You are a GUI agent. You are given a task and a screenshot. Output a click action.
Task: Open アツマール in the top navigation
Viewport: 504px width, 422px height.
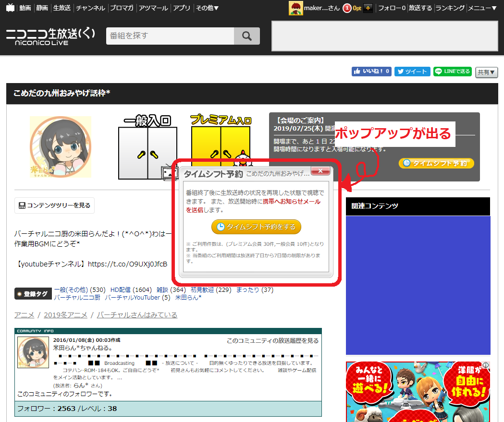[x=153, y=8]
